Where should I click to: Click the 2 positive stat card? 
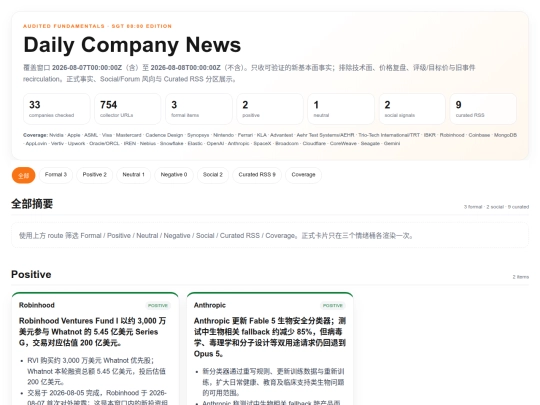coord(270,109)
